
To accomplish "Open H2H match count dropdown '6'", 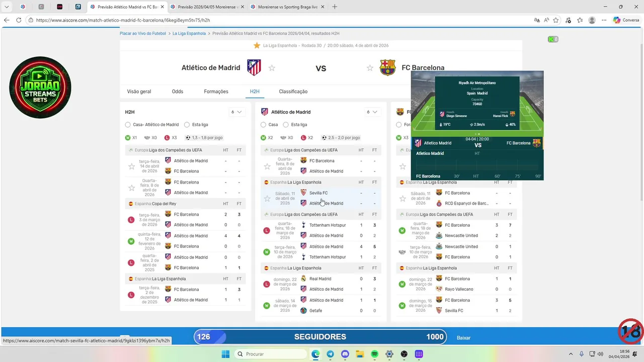I will pyautogui.click(x=236, y=112).
